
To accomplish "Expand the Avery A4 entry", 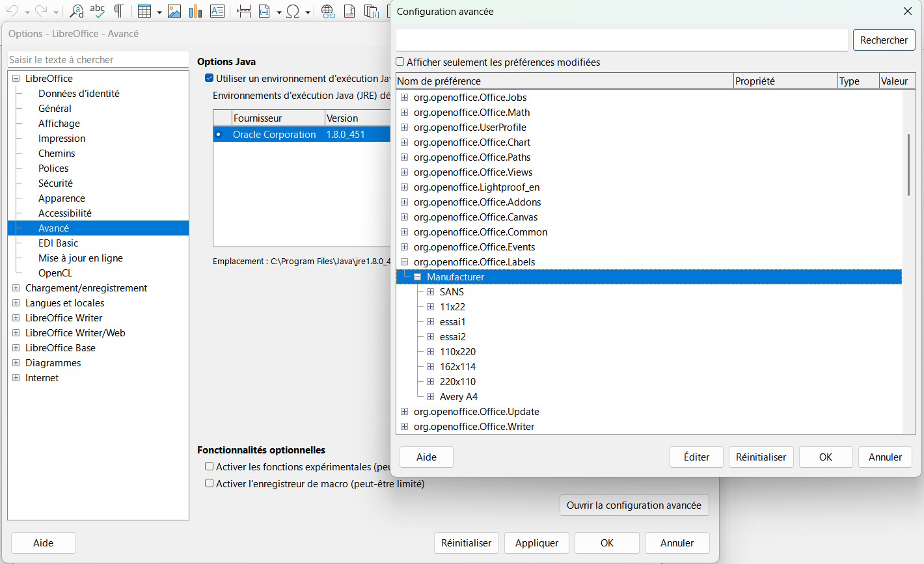I will pyautogui.click(x=430, y=396).
